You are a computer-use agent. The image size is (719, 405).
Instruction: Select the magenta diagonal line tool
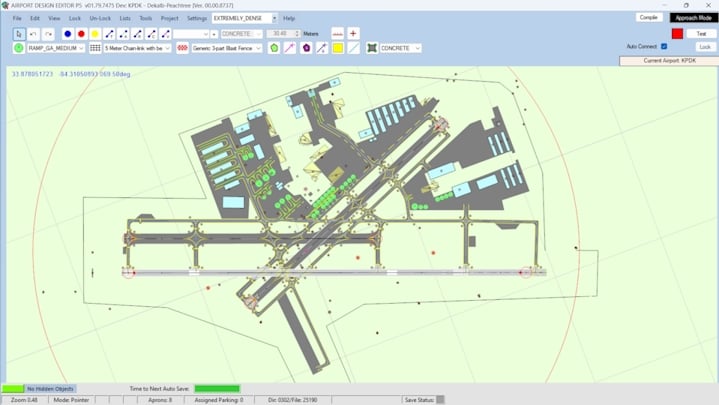(x=290, y=48)
